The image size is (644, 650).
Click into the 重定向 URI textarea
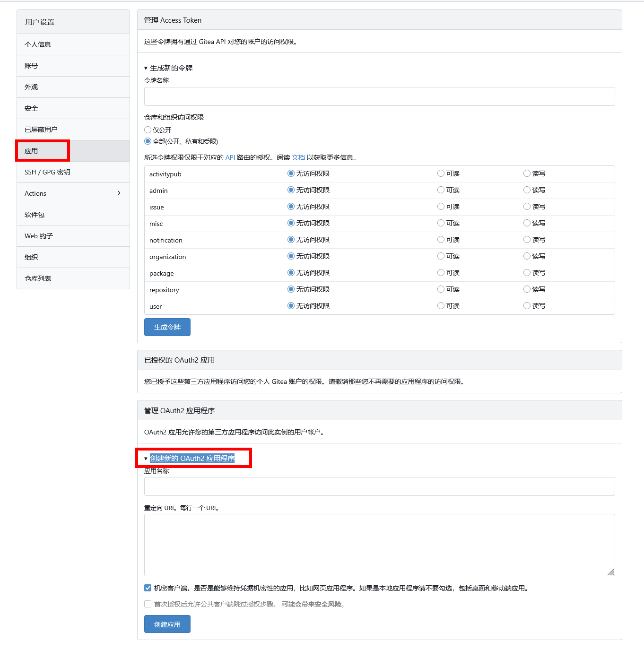(x=378, y=545)
